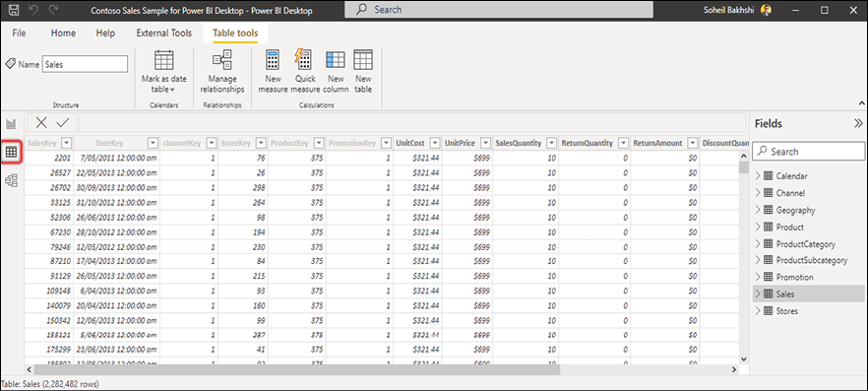Screen dimensions: 868x391
Task: Switch to Data view icon
Action: (12, 152)
